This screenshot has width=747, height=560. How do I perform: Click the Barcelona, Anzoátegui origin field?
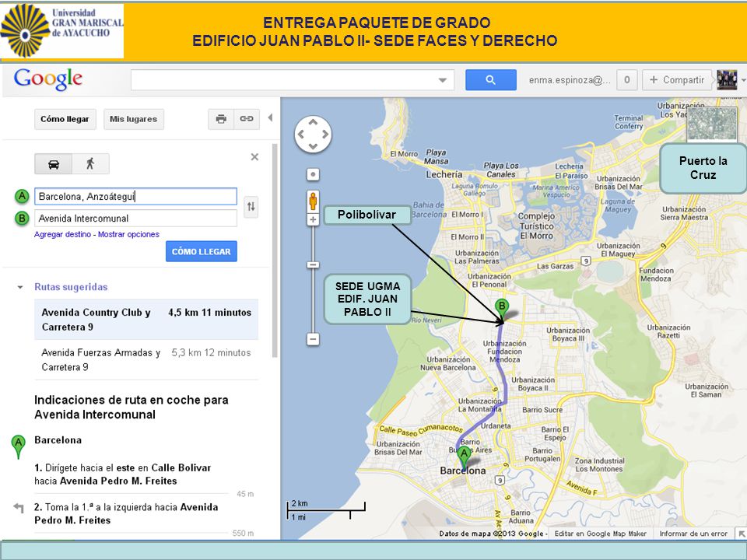point(135,196)
